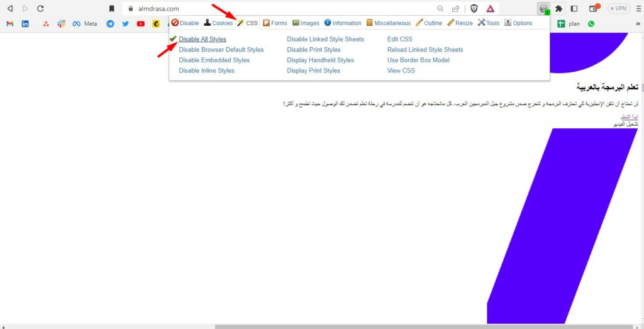The height and width of the screenshot is (329, 644).
Task: Open the Gmail bookmark
Action: pyautogui.click(x=10, y=24)
